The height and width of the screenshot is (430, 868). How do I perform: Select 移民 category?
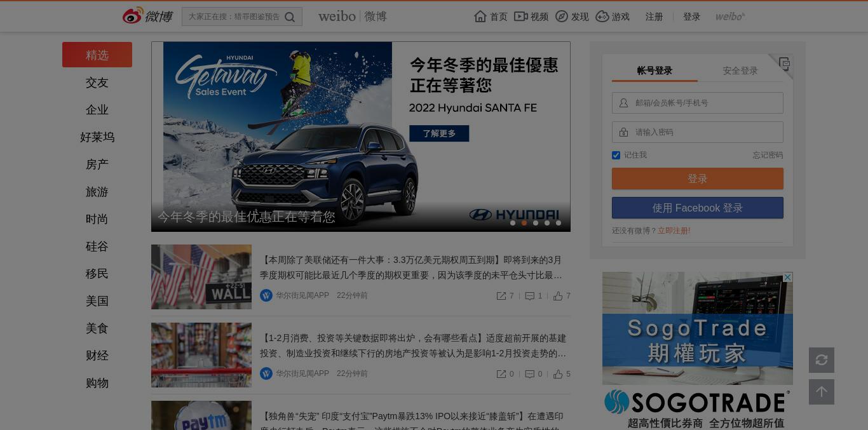pos(97,274)
